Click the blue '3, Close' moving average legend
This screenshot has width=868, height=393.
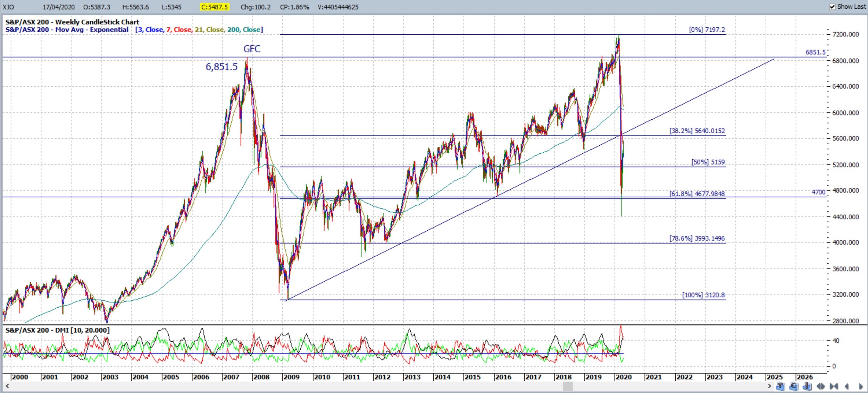pos(151,30)
